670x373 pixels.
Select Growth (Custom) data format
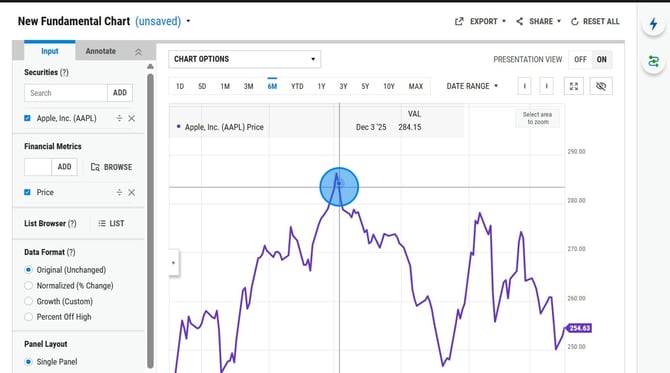coord(28,301)
